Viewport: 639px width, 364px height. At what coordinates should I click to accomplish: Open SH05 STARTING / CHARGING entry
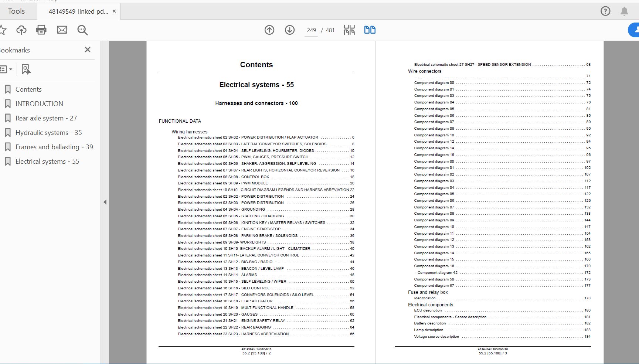click(266, 216)
